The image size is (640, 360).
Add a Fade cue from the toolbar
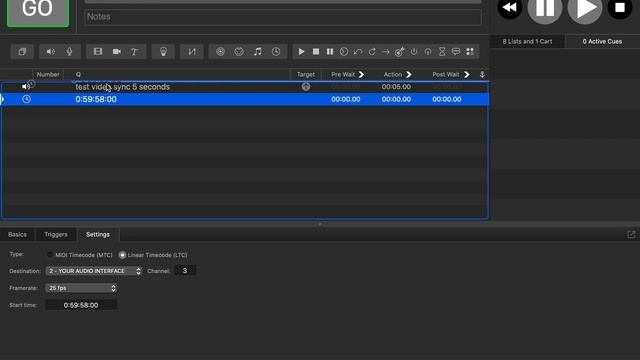(x=192, y=52)
